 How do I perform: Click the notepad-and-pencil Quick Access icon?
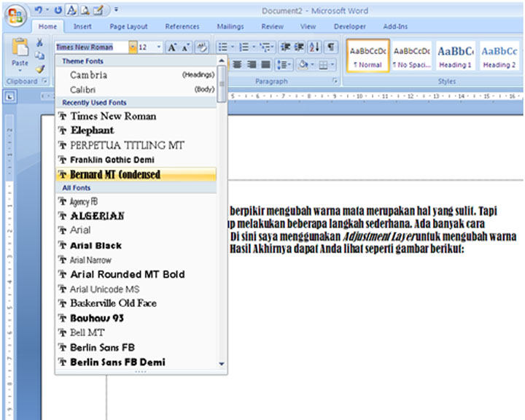point(98,10)
